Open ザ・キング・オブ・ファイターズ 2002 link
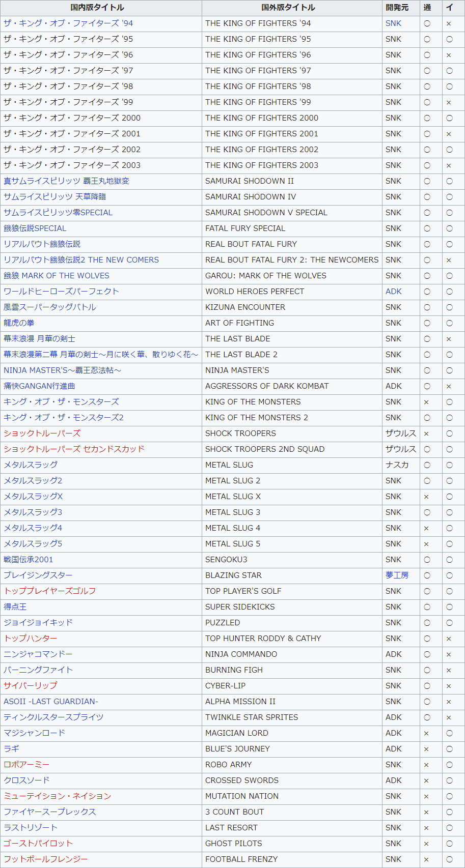Screen dimensions: 465x868 [72, 150]
